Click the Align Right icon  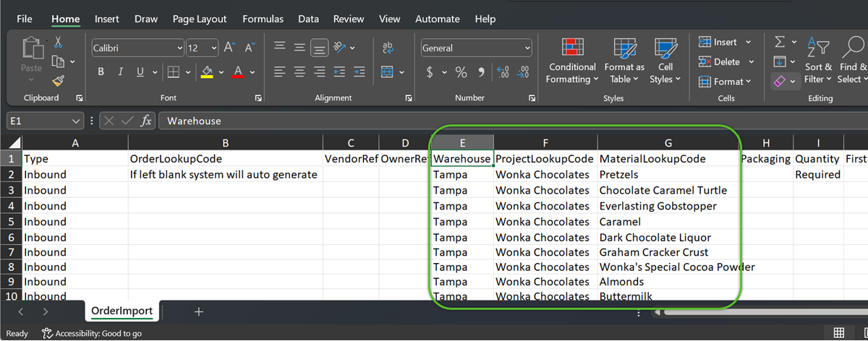[x=319, y=72]
